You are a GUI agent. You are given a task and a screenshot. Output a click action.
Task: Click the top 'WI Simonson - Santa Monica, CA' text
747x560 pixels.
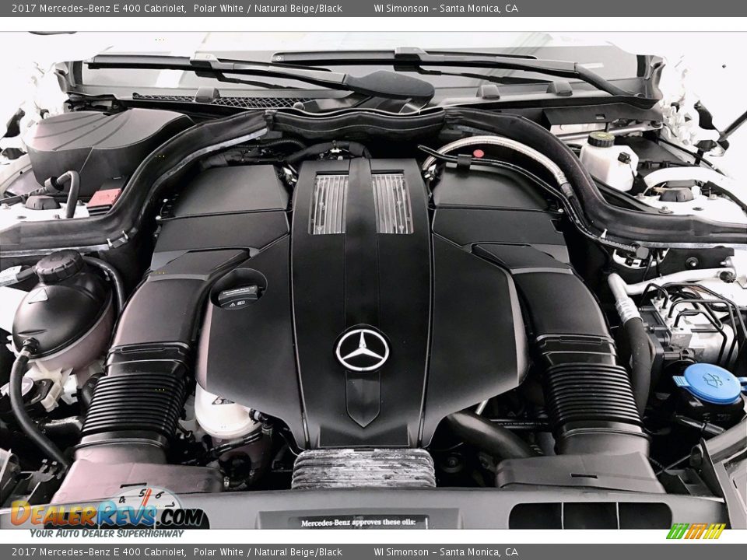tap(446, 8)
